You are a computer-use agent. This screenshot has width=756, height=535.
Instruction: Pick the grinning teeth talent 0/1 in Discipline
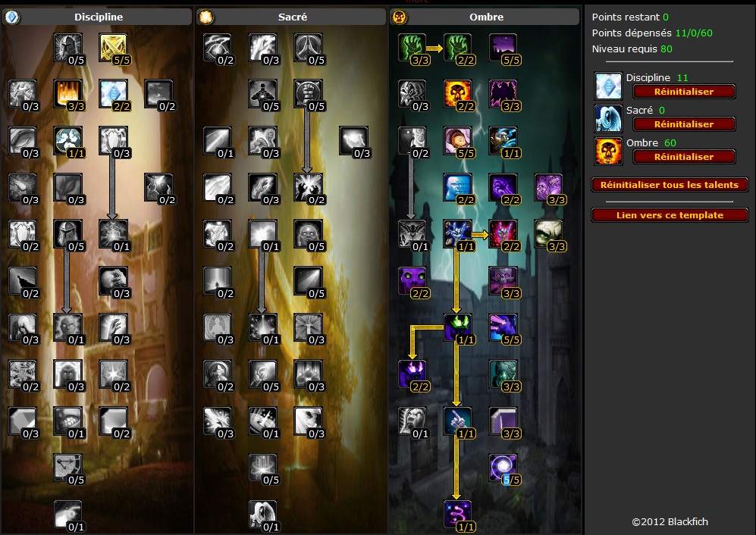(x=68, y=421)
